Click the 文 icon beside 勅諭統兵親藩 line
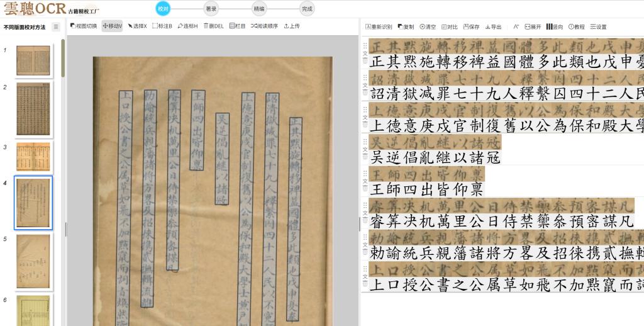The width and height of the screenshot is (644, 326). click(365, 245)
